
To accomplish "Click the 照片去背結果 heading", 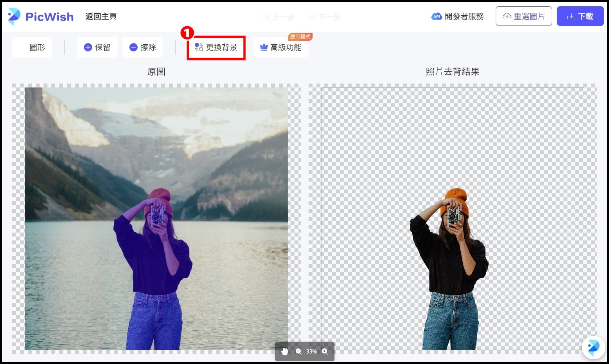I will [x=453, y=72].
